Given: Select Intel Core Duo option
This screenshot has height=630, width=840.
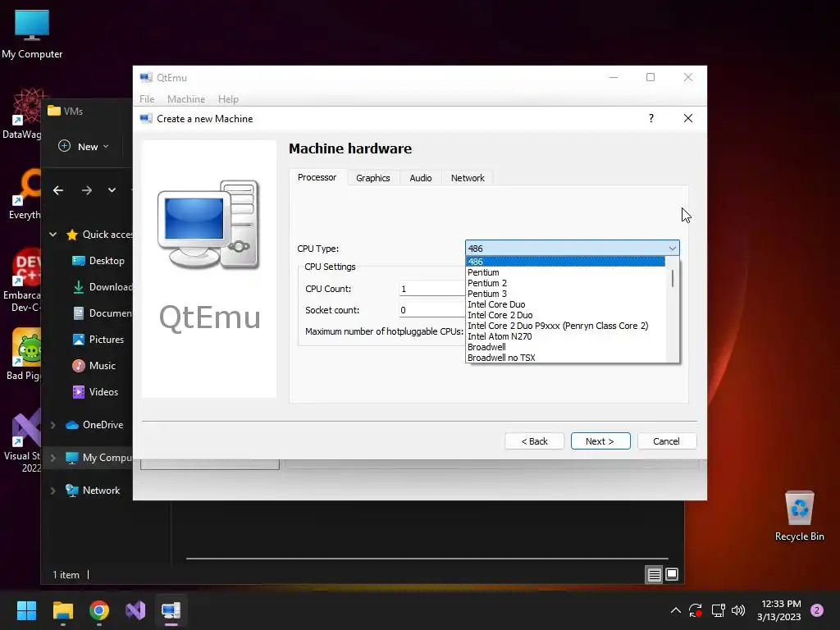Looking at the screenshot, I should click(x=565, y=304).
